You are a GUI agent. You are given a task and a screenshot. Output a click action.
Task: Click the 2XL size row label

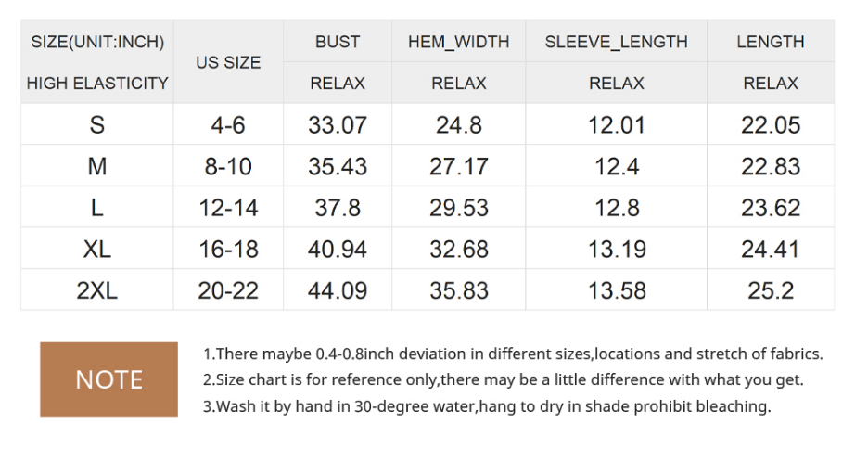97,290
